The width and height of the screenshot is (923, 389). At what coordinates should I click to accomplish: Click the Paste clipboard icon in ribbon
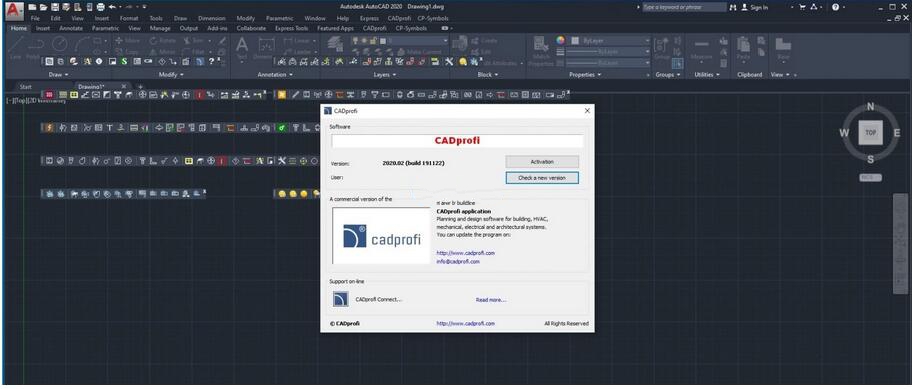click(743, 44)
